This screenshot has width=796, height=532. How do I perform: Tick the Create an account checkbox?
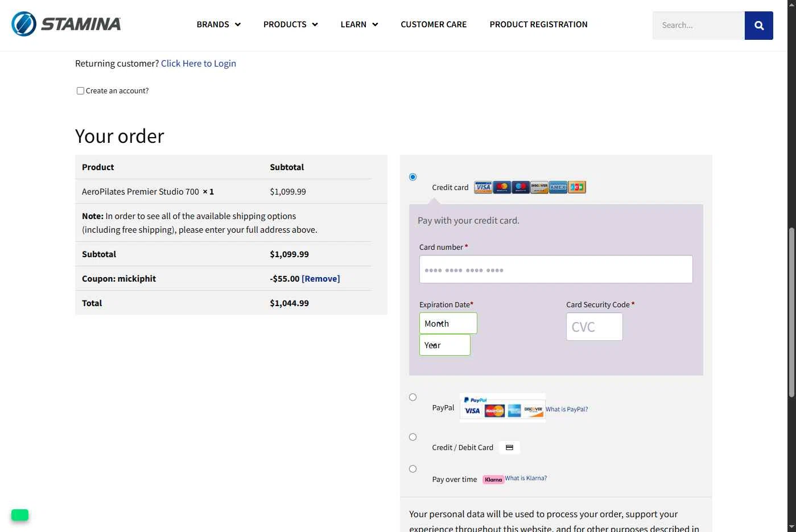80,90
